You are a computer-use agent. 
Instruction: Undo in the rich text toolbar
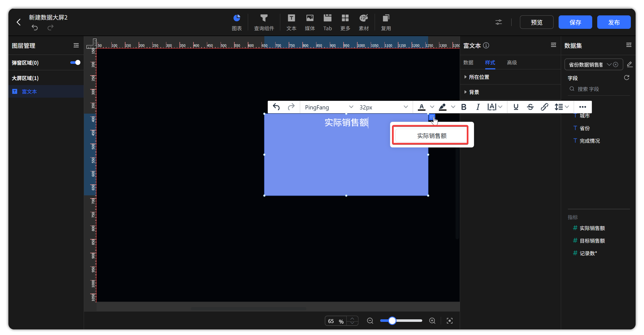point(276,107)
